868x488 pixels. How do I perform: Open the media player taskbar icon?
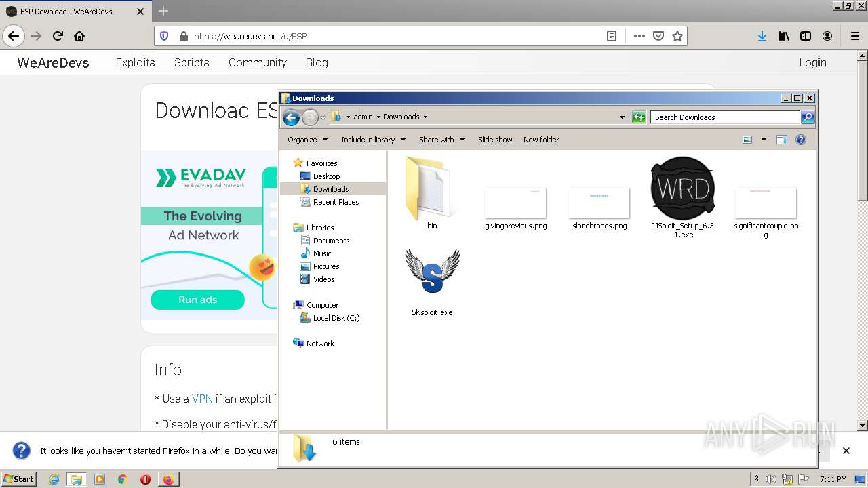pyautogui.click(x=100, y=479)
